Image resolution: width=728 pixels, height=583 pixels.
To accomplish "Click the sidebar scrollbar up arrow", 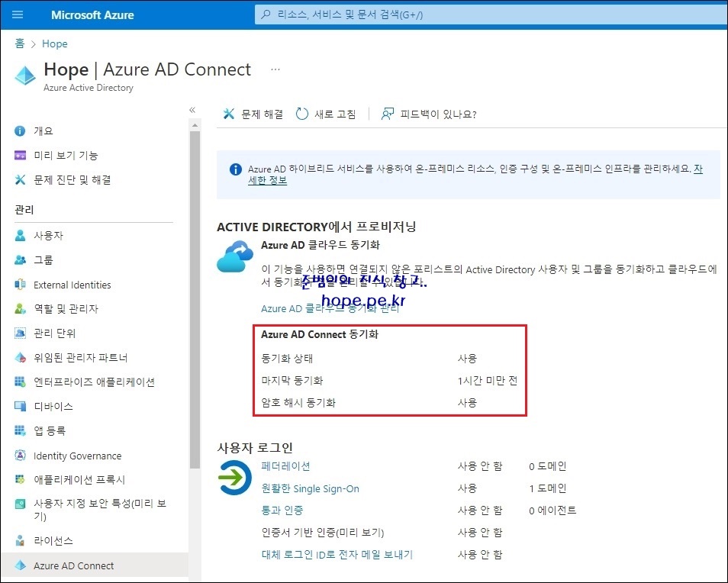I will [195, 125].
